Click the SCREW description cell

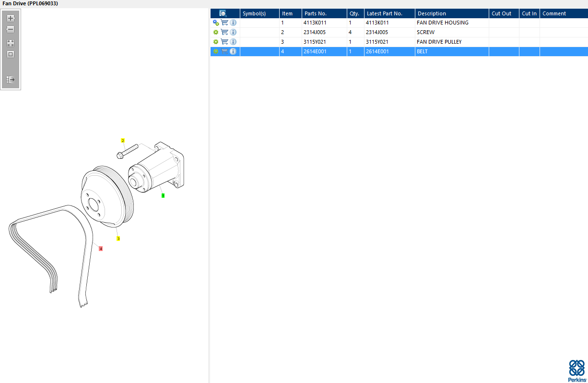(452, 32)
